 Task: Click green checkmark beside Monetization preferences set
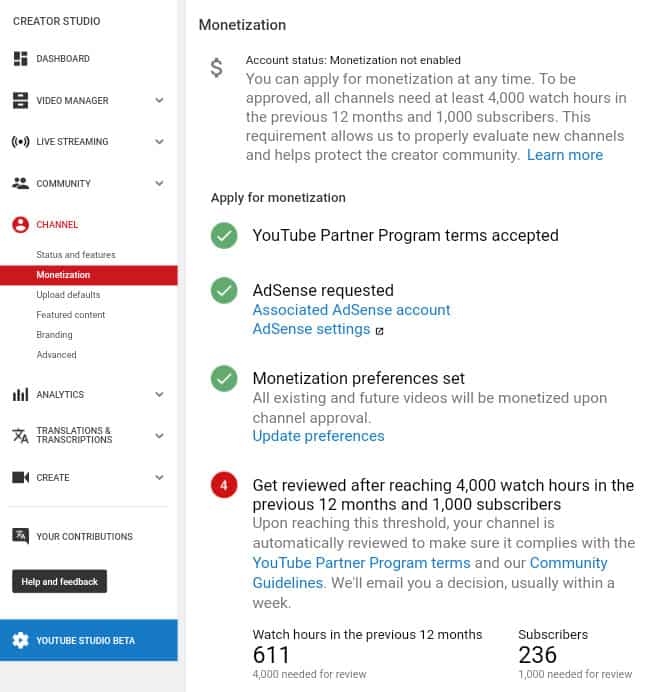(224, 379)
